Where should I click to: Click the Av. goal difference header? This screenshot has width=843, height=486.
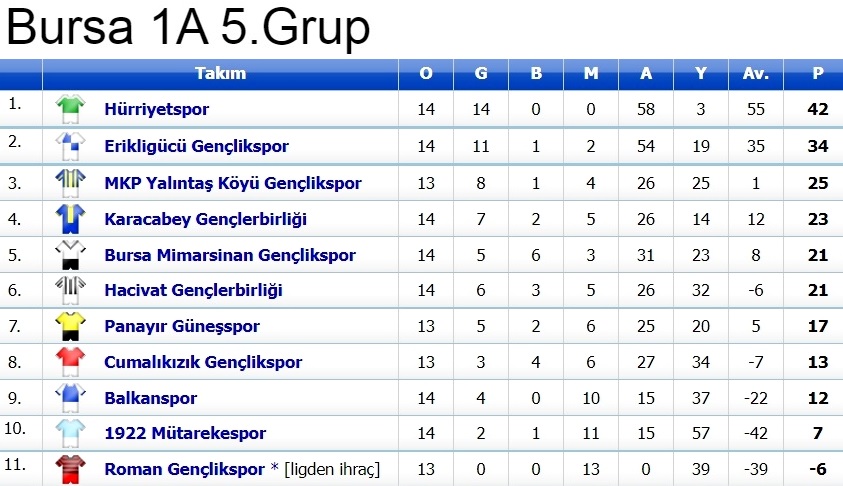pos(756,73)
